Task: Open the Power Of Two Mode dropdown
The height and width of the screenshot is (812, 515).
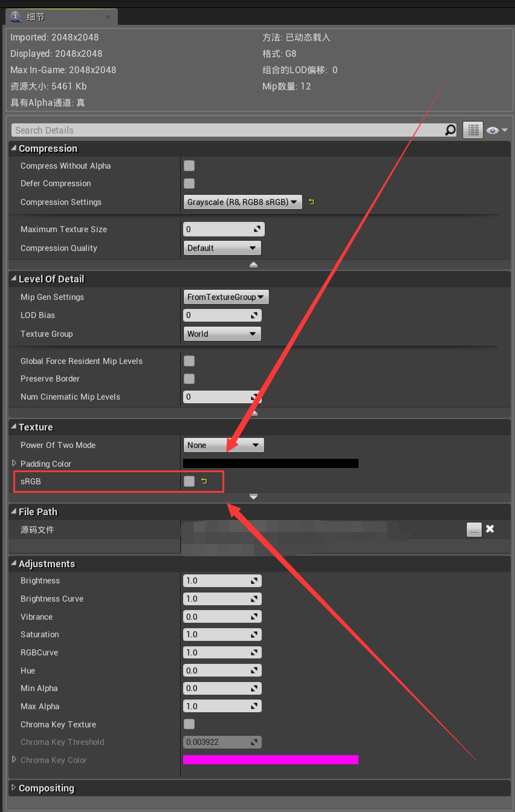Action: (224, 445)
